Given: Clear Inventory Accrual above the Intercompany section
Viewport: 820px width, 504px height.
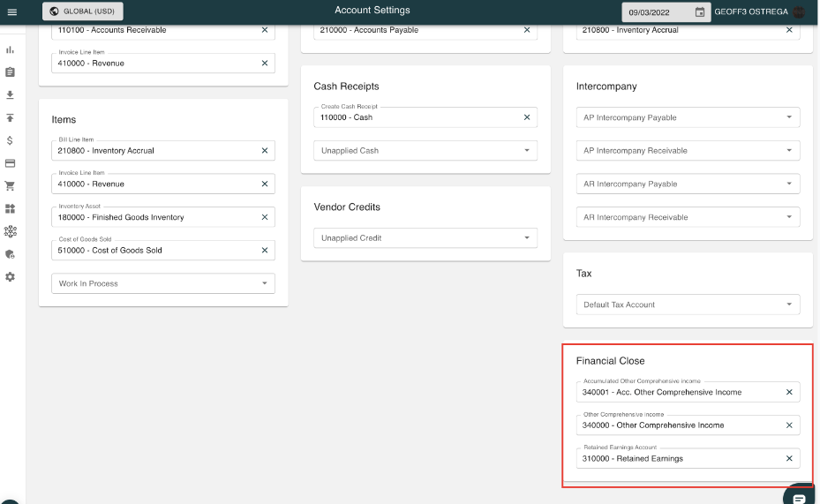Looking at the screenshot, I should pyautogui.click(x=789, y=30).
